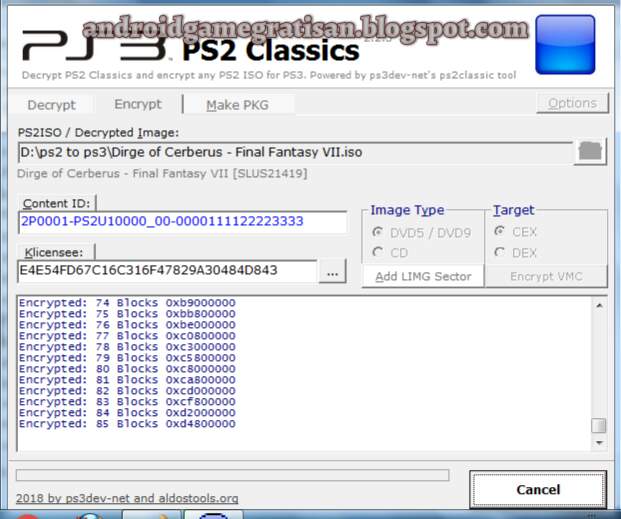This screenshot has width=621, height=519.
Task: Click Add LIMG Sector button
Action: click(x=423, y=276)
